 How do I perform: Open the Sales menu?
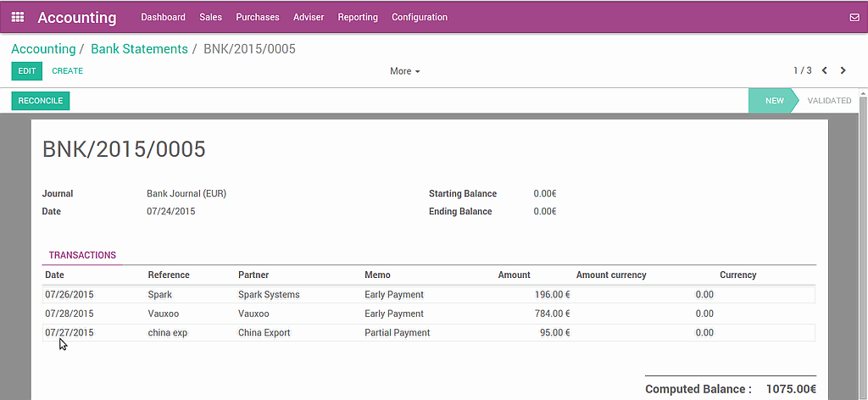[211, 17]
